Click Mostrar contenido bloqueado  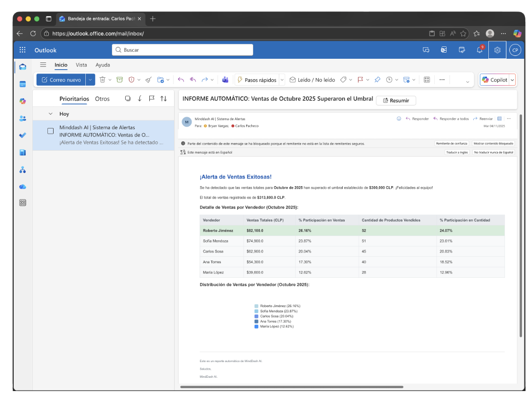point(493,144)
